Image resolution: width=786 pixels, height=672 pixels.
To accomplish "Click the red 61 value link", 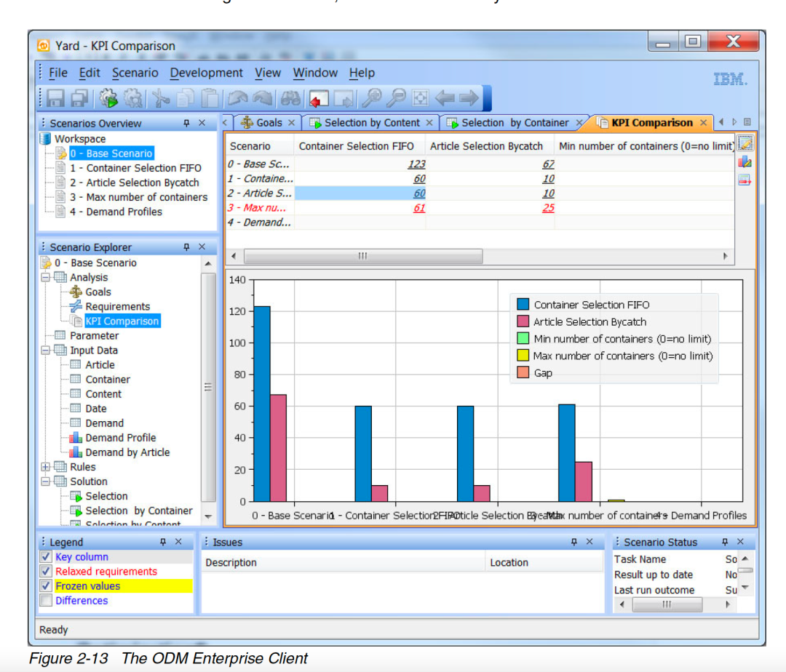I will tap(419, 208).
